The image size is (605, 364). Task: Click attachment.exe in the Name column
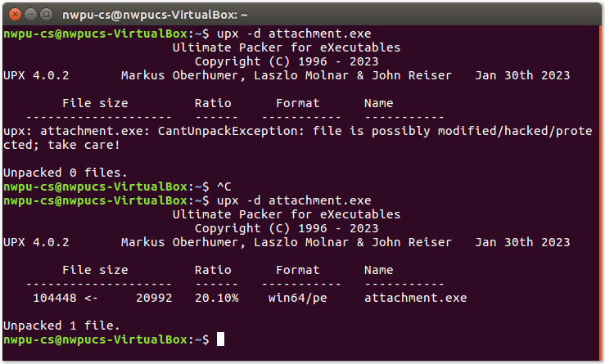pyautogui.click(x=416, y=298)
